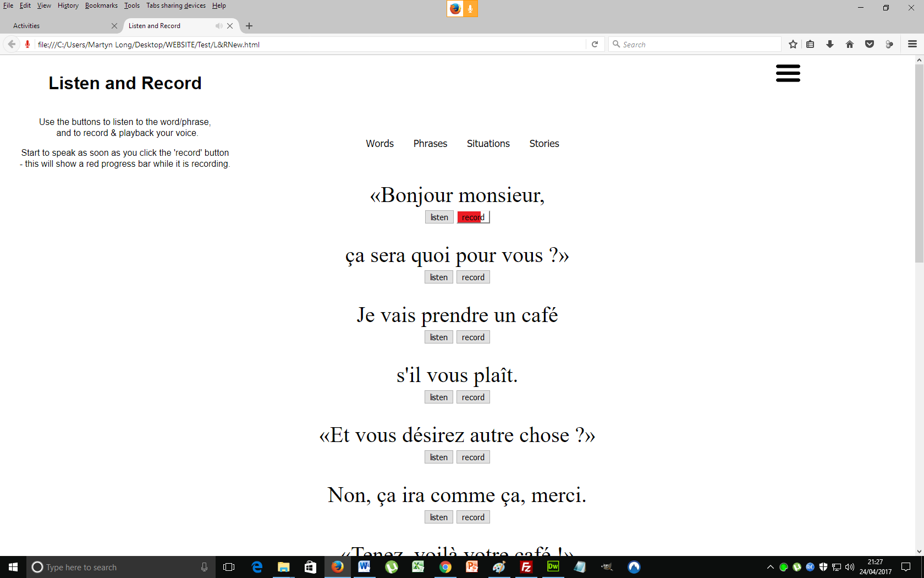
Task: Go to Firefox home page icon
Action: [850, 44]
